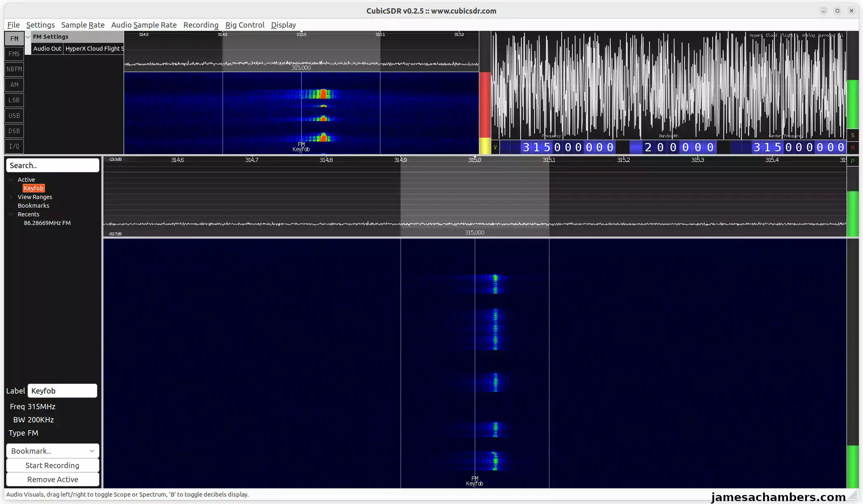The width and height of the screenshot is (863, 504).
Task: Select the LSB demodulation mode
Action: click(x=14, y=100)
